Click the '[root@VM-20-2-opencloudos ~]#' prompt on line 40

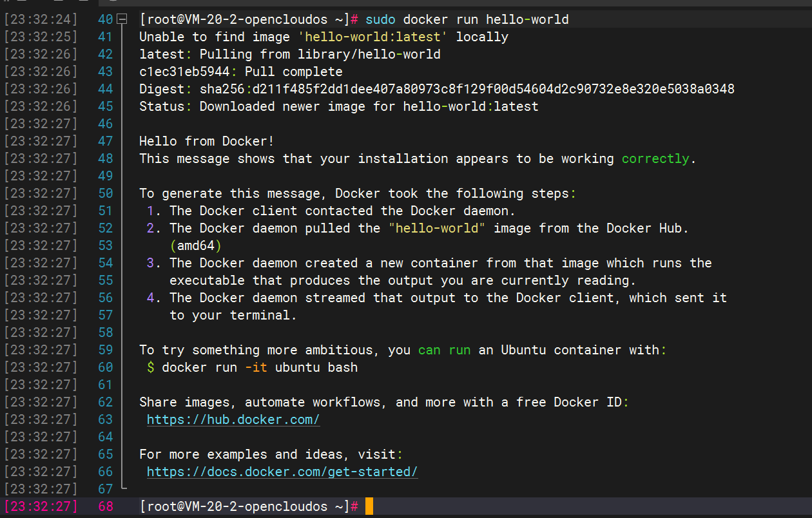249,19
